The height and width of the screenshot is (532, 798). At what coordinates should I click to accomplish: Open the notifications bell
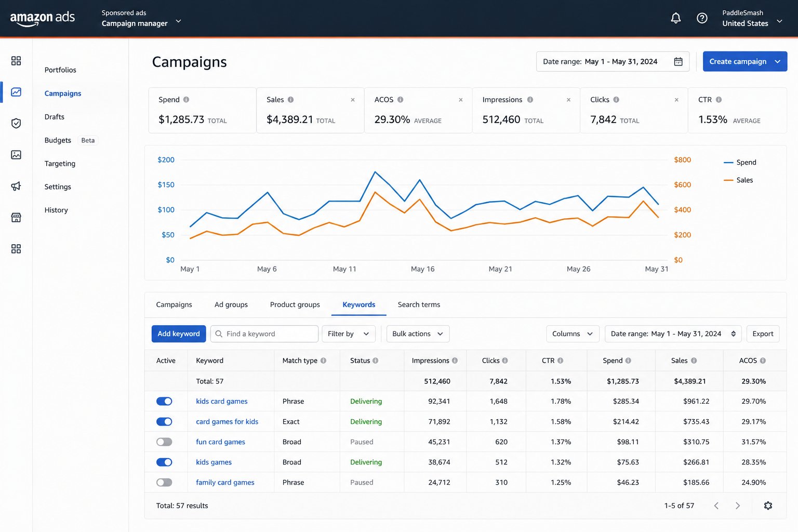point(675,18)
